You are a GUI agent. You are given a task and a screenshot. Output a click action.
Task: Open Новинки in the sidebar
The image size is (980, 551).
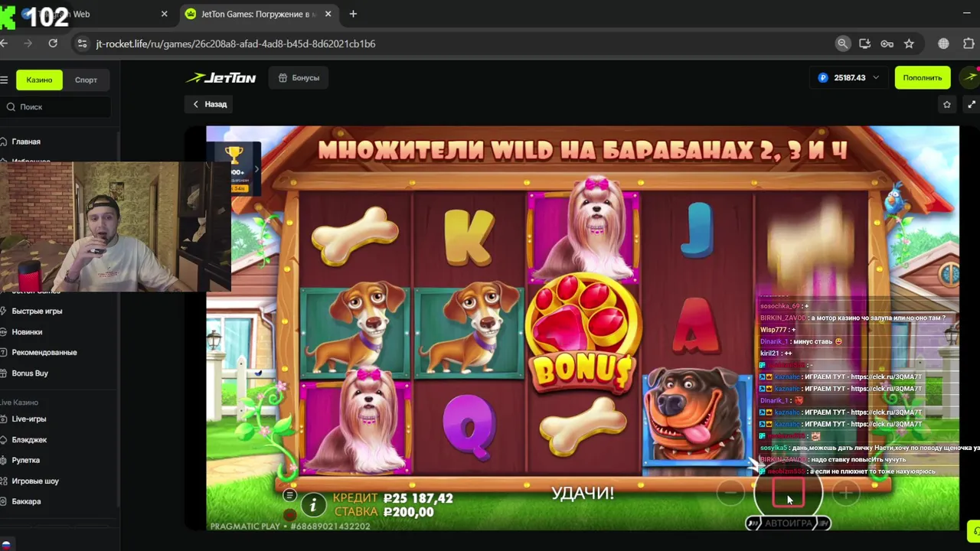pos(27,332)
